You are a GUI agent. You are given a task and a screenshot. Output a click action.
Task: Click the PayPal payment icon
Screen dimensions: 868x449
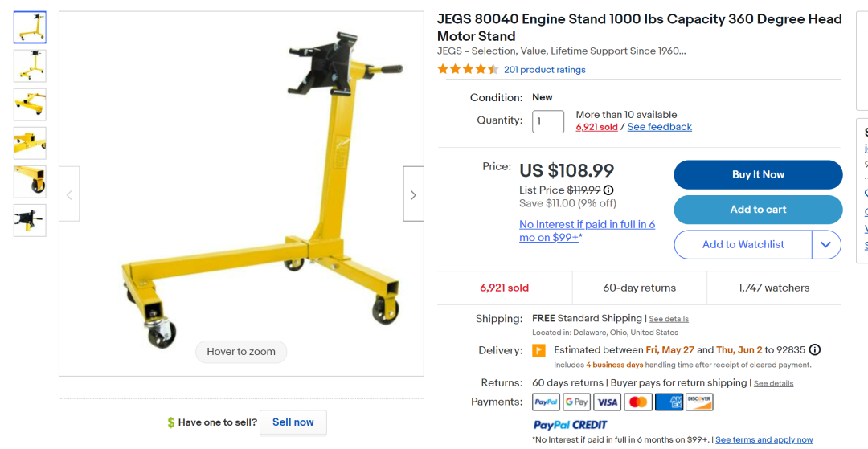click(547, 402)
